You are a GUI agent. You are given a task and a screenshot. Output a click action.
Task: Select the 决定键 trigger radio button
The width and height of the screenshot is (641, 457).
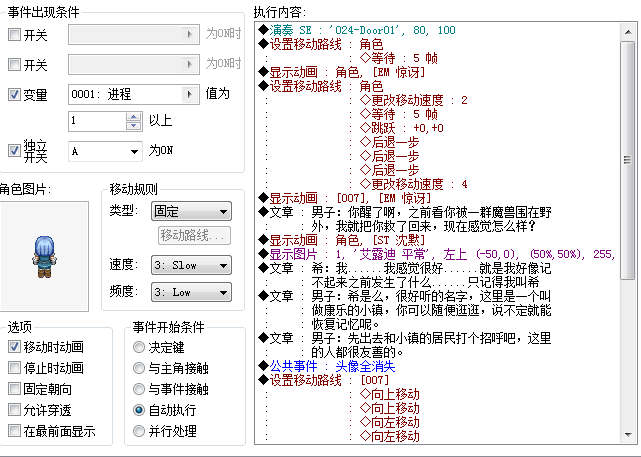(x=139, y=347)
